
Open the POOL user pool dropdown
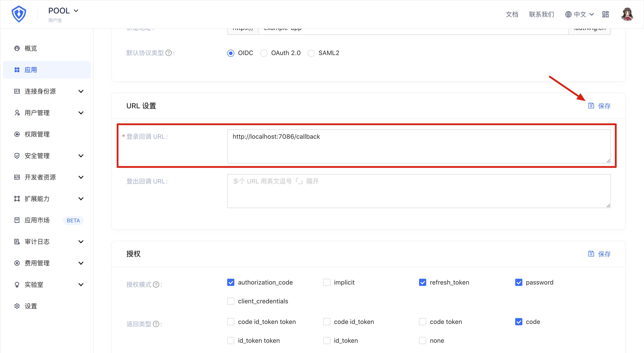pos(63,11)
